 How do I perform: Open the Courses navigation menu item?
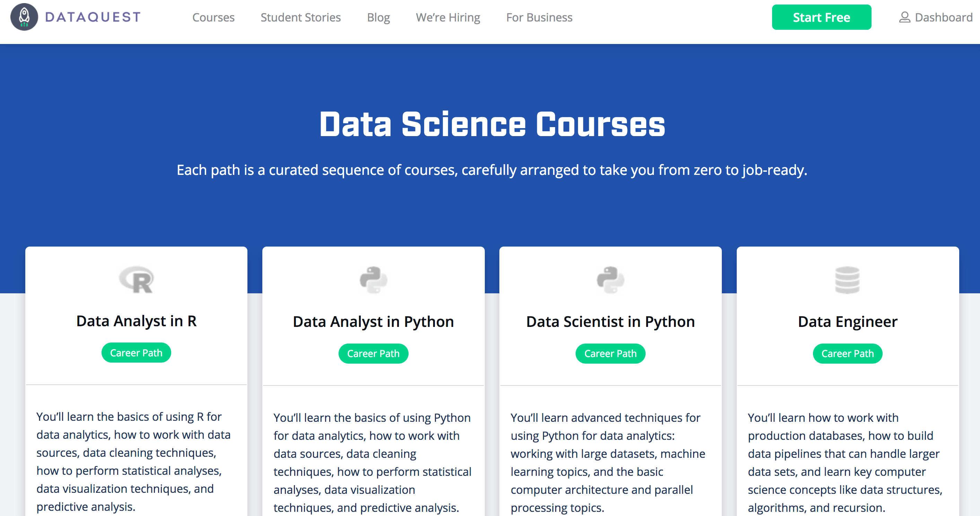click(x=213, y=17)
